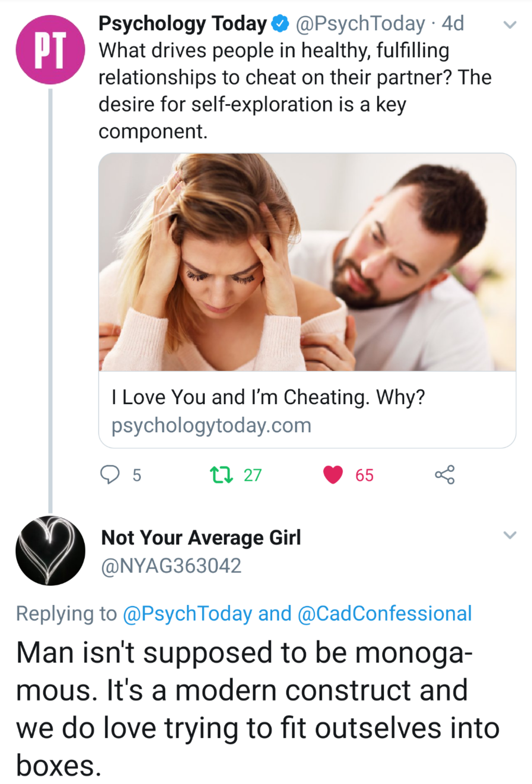Click the Not Your Average Girl name
The height and width of the screenshot is (784, 532).
pos(201,537)
